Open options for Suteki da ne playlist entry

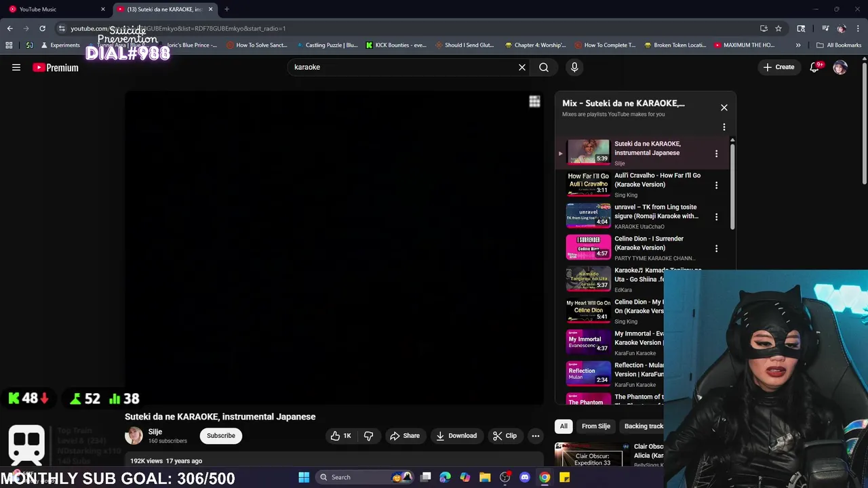pyautogui.click(x=716, y=154)
